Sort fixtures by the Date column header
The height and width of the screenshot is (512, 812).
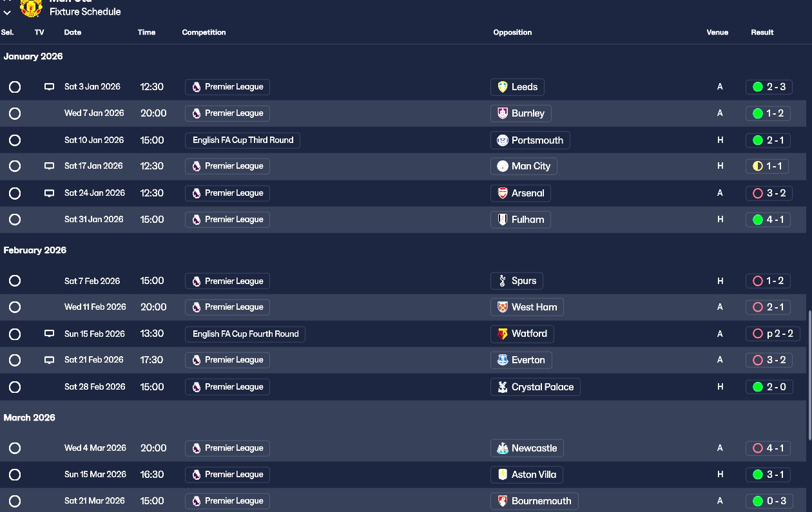tap(73, 32)
